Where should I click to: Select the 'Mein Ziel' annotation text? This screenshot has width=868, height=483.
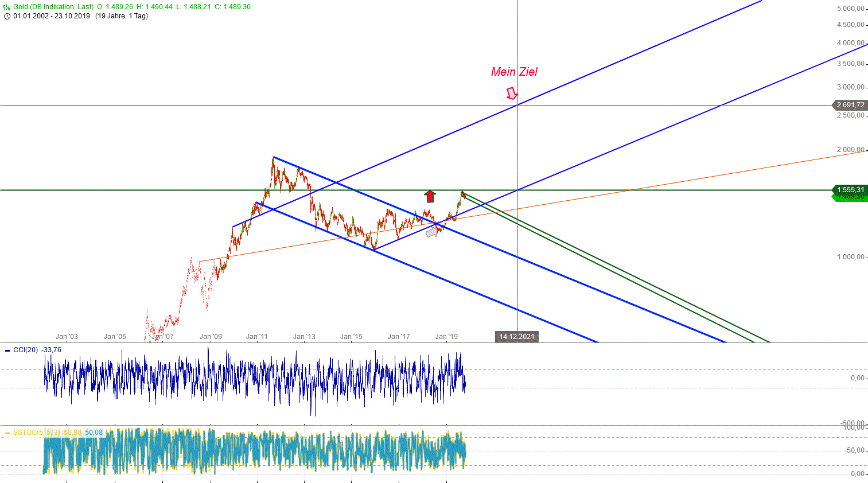[515, 72]
